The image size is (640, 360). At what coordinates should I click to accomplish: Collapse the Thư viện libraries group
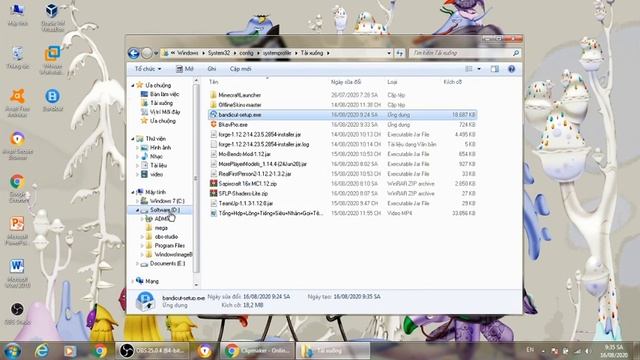pyautogui.click(x=133, y=139)
